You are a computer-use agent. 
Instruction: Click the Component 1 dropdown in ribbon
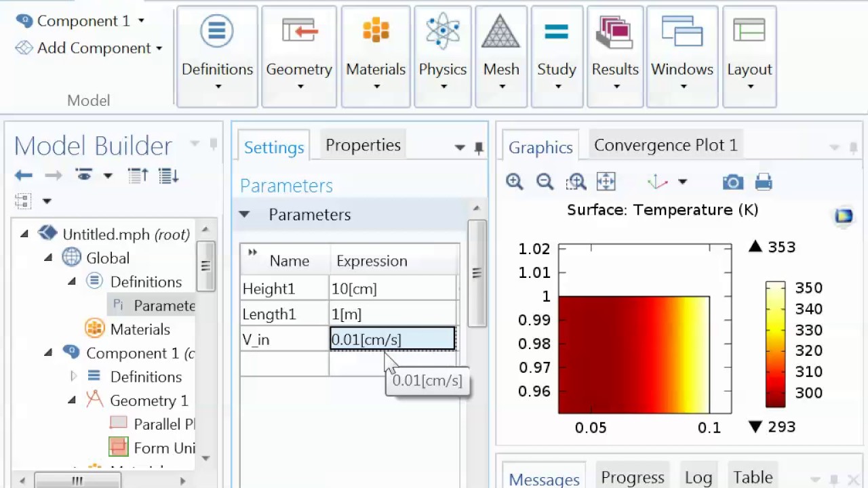[x=80, y=21]
